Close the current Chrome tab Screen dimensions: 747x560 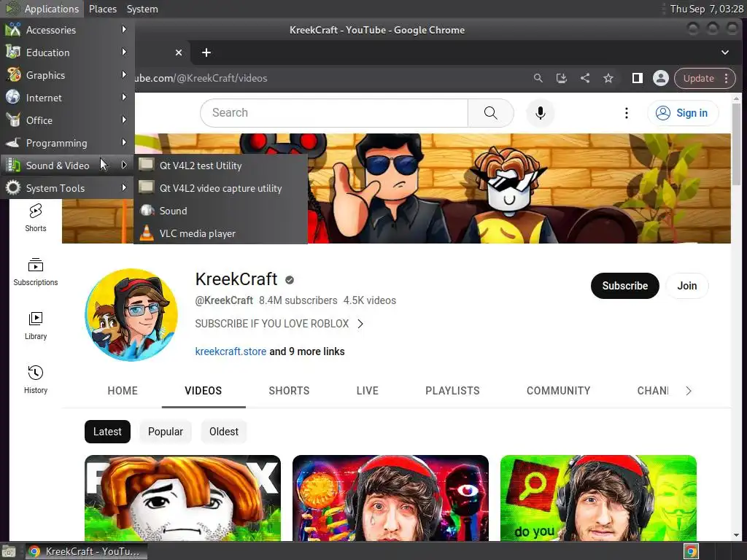click(179, 52)
